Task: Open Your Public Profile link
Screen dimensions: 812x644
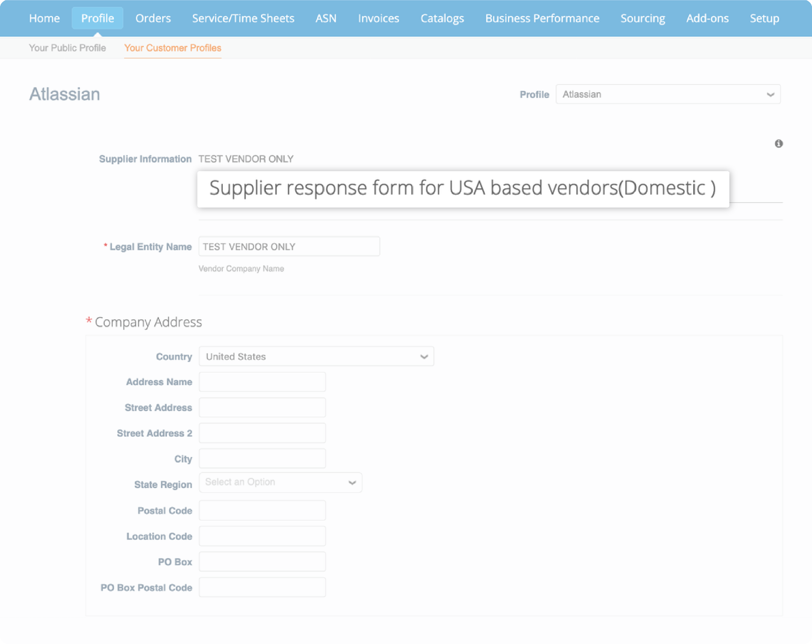Action: tap(67, 48)
